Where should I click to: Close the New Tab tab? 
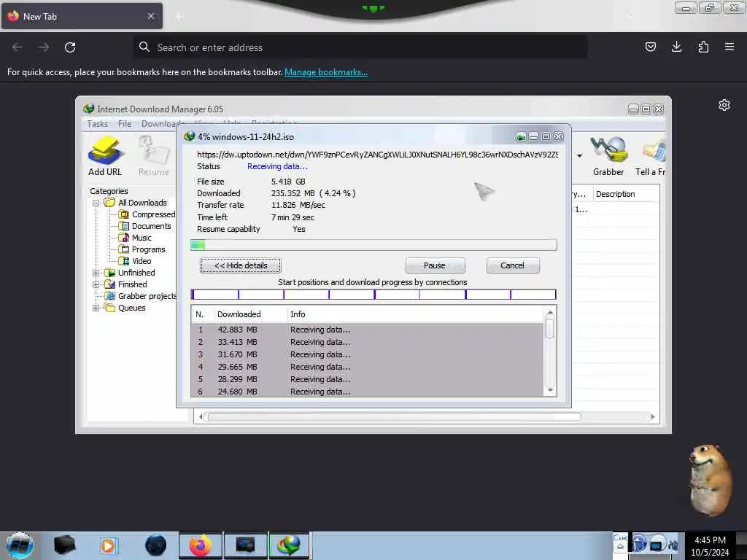tap(150, 16)
